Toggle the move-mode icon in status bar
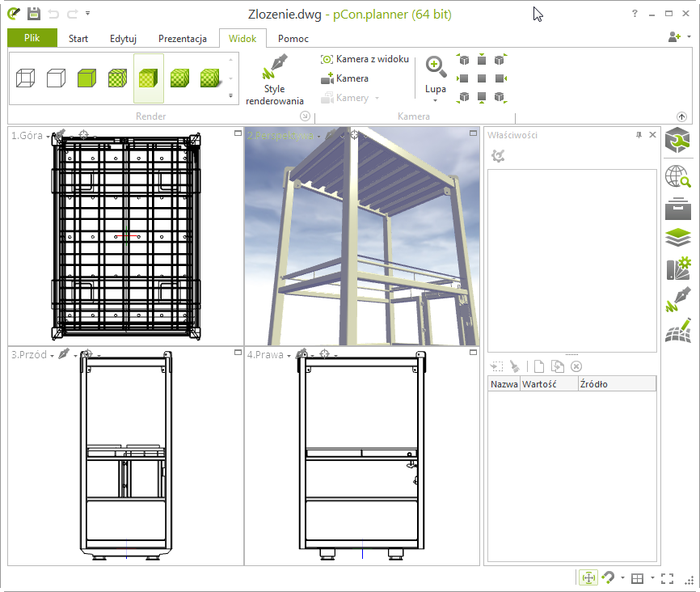Viewport: 700px width, 592px height. click(x=588, y=577)
